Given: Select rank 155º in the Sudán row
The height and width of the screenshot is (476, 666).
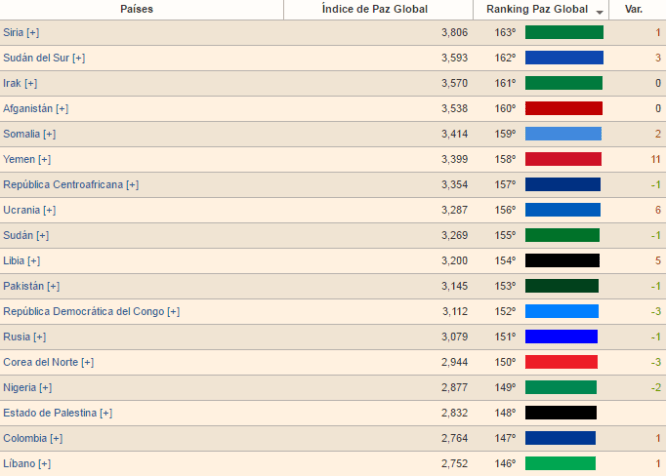Looking at the screenshot, I should click(505, 235).
